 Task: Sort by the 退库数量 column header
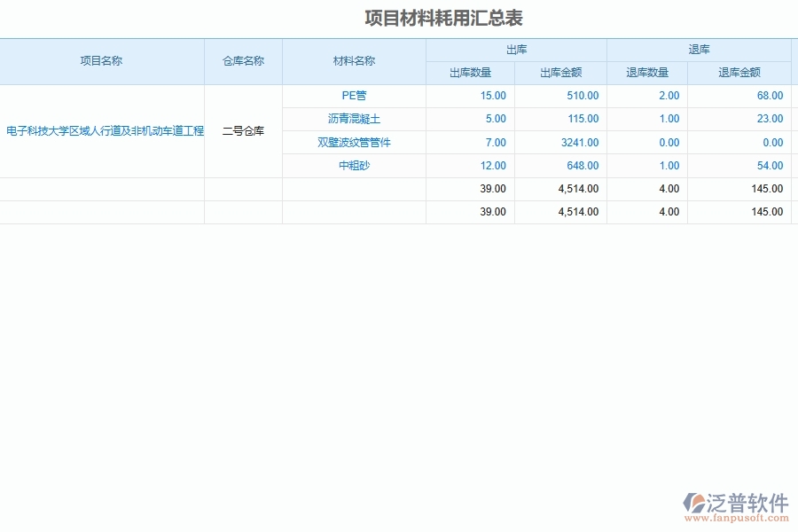click(646, 73)
